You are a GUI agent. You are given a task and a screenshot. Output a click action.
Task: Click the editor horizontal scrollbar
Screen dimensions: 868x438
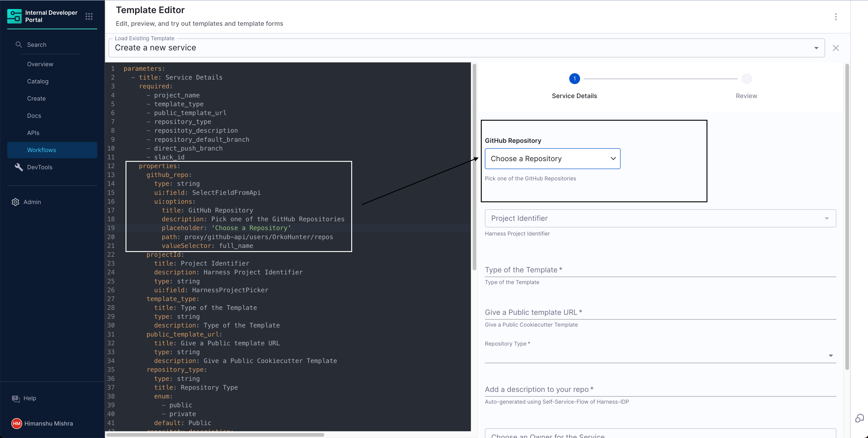point(216,435)
